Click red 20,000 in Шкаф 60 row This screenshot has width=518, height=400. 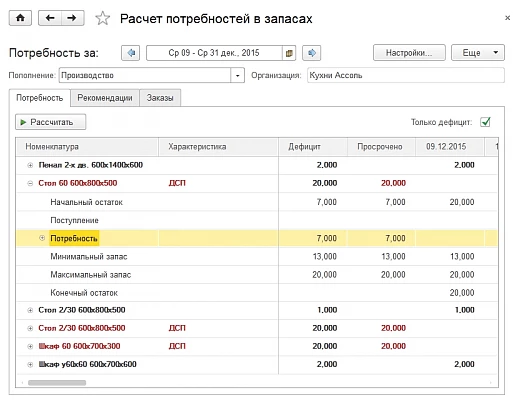[x=393, y=346]
